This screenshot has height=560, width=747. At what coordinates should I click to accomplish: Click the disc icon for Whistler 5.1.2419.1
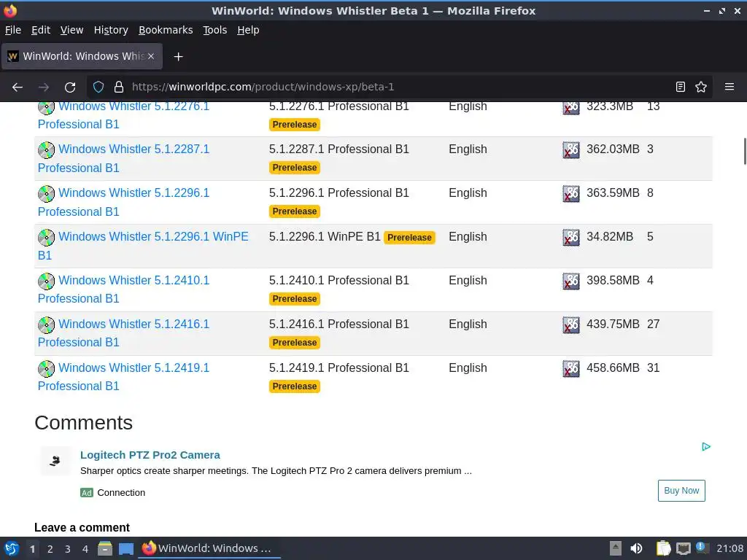tap(46, 369)
